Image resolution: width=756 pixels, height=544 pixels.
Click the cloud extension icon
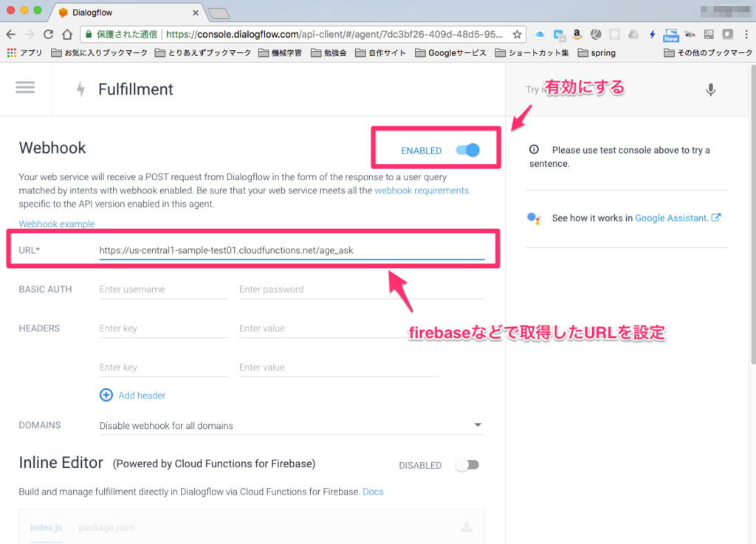[x=540, y=34]
